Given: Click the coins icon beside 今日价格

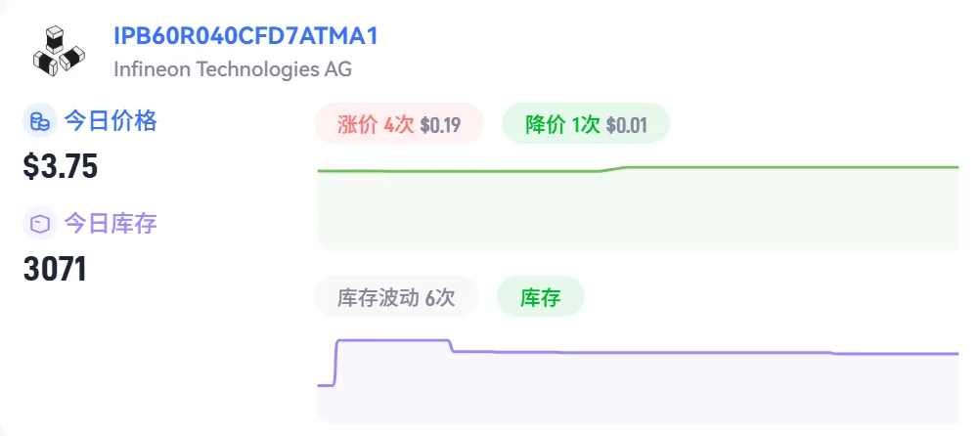Looking at the screenshot, I should [x=40, y=121].
